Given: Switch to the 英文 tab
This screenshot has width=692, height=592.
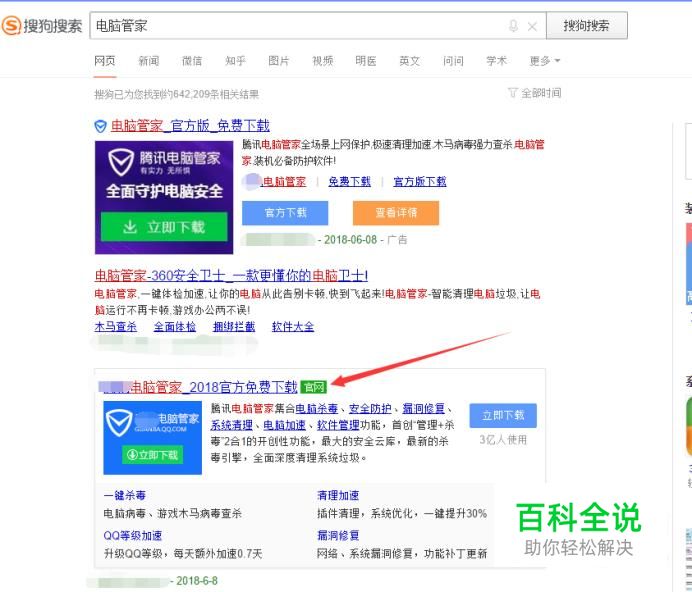Looking at the screenshot, I should coord(409,61).
